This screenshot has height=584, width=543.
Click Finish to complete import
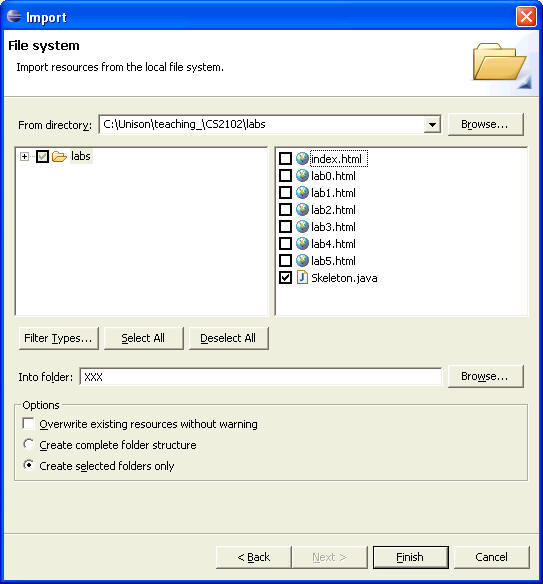410,557
